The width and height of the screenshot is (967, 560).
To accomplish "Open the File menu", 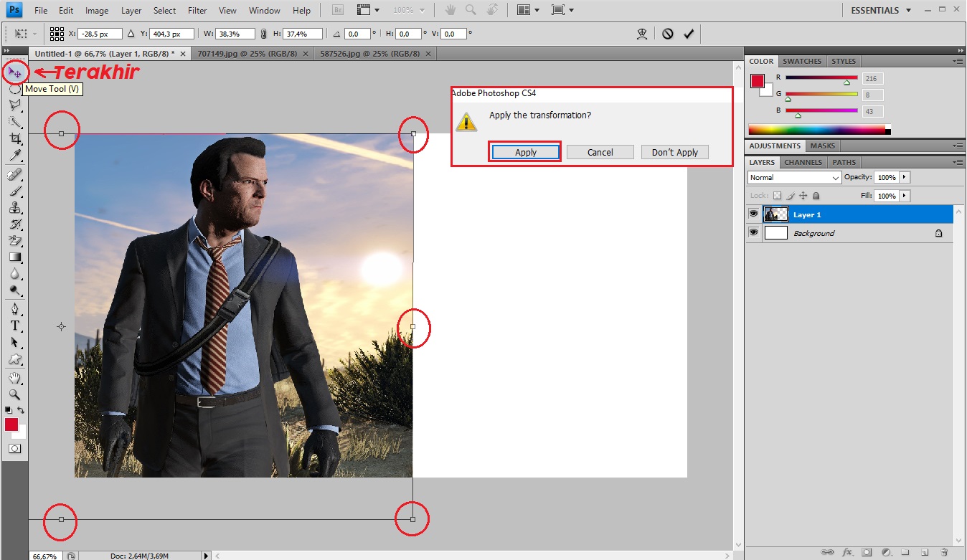I will (x=41, y=11).
